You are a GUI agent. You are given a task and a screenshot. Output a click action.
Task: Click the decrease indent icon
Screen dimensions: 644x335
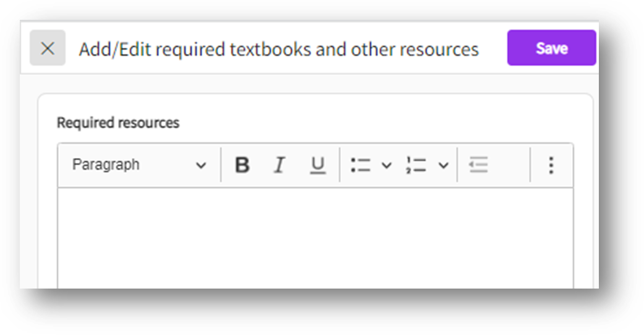478,165
